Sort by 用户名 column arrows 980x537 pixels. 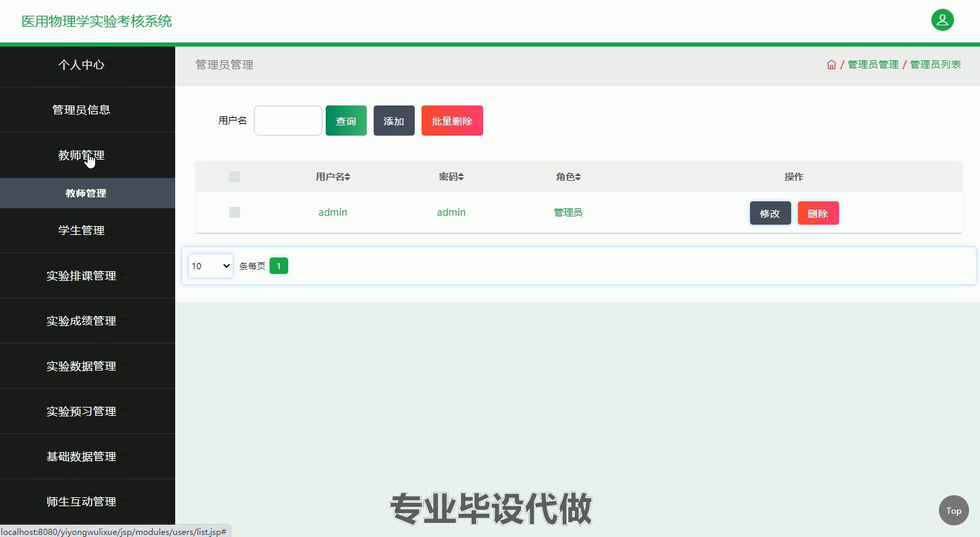(348, 177)
